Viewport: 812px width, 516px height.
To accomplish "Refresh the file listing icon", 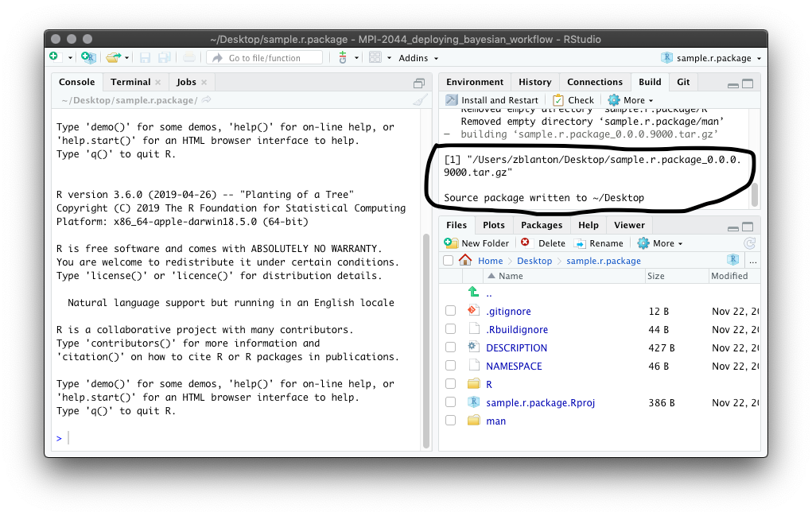I will pos(749,243).
